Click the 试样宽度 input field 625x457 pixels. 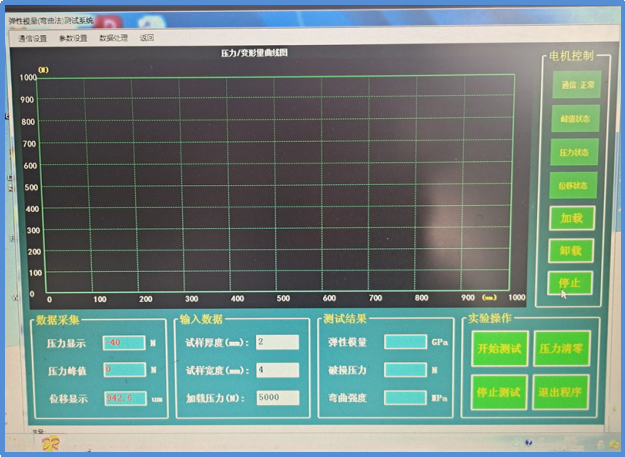(x=277, y=370)
